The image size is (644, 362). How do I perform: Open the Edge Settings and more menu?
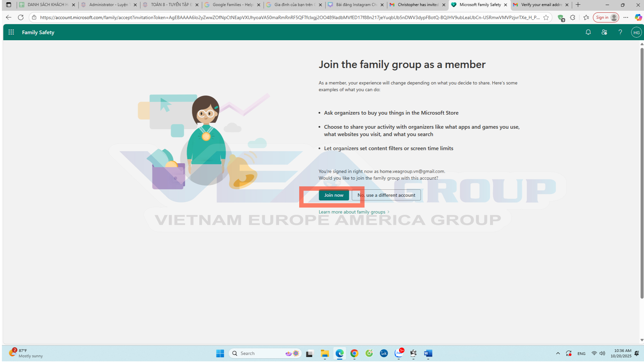click(626, 17)
